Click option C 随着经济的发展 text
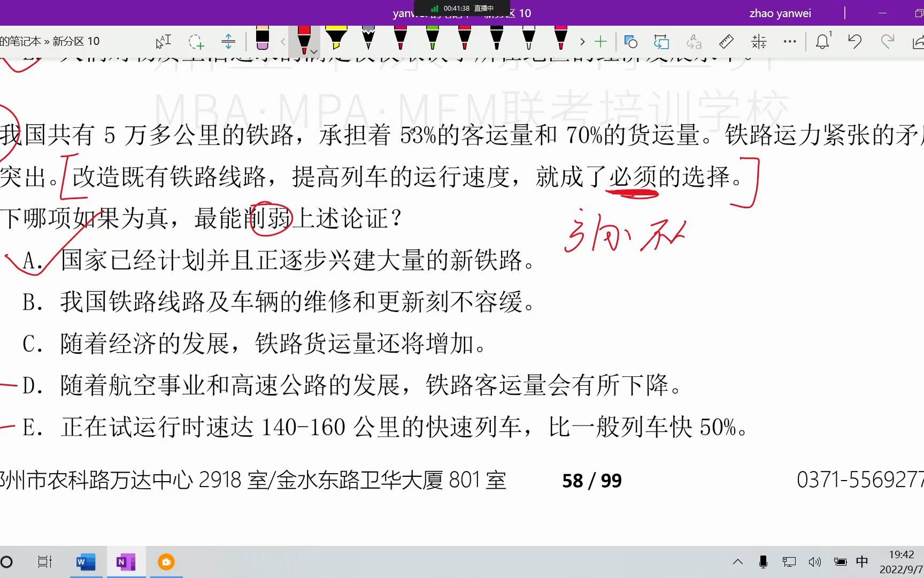924x578 pixels. click(x=273, y=344)
